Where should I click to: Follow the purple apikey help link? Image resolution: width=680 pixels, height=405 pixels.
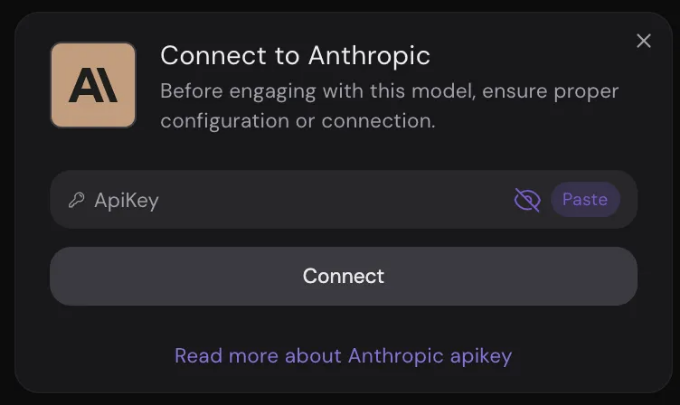343,356
